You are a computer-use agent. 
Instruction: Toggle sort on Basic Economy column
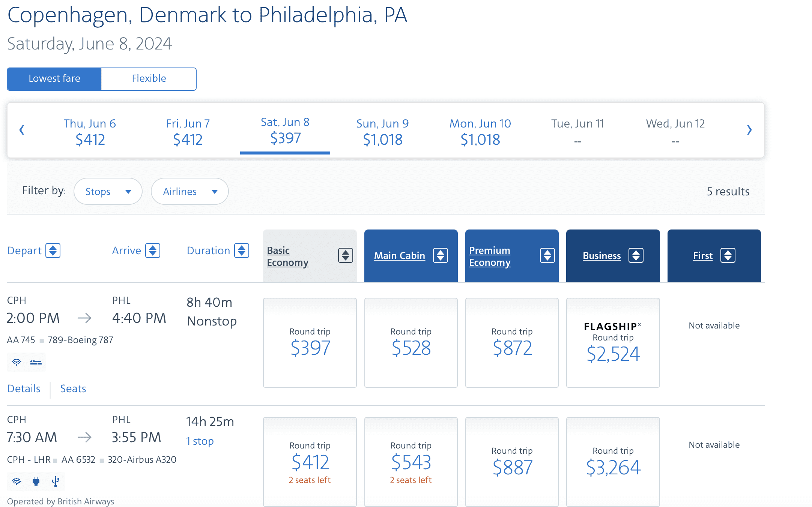pyautogui.click(x=345, y=256)
